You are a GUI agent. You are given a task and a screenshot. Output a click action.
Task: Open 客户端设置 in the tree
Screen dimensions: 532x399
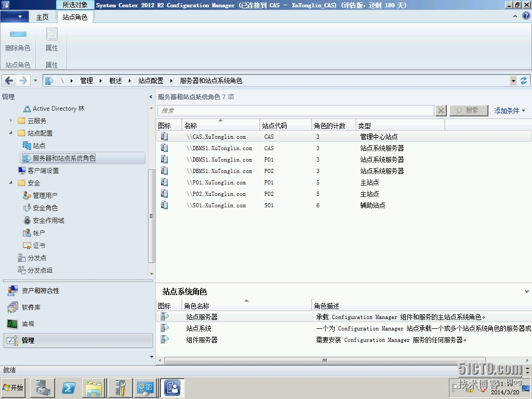(38, 170)
